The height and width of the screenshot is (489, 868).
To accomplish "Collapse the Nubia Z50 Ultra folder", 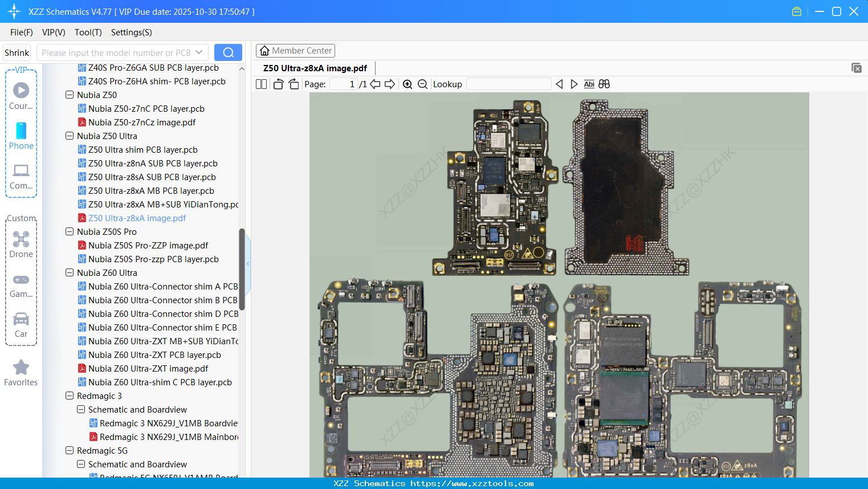I will pyautogui.click(x=70, y=136).
